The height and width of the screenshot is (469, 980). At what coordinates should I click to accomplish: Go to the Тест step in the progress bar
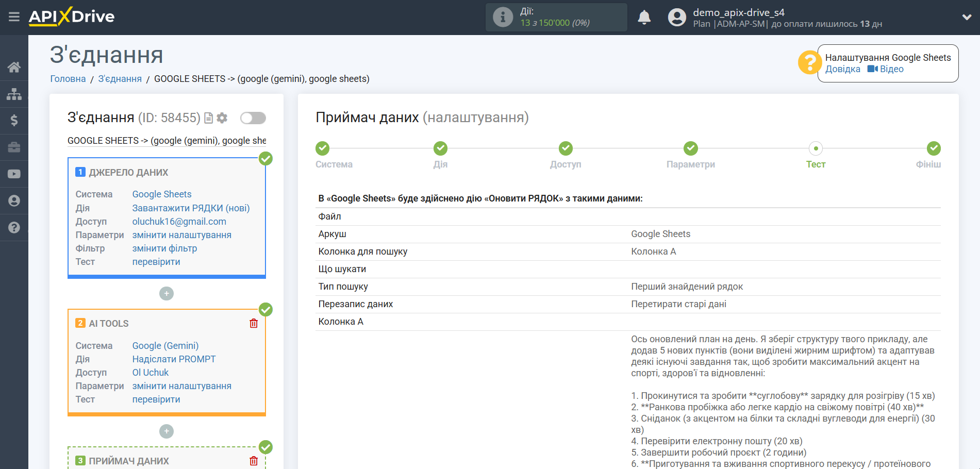click(816, 148)
